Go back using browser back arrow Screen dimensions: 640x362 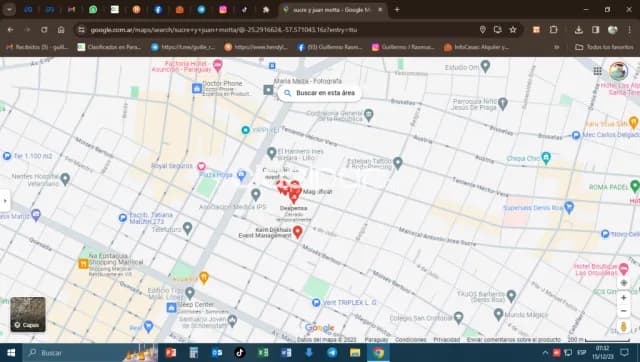click(11, 30)
